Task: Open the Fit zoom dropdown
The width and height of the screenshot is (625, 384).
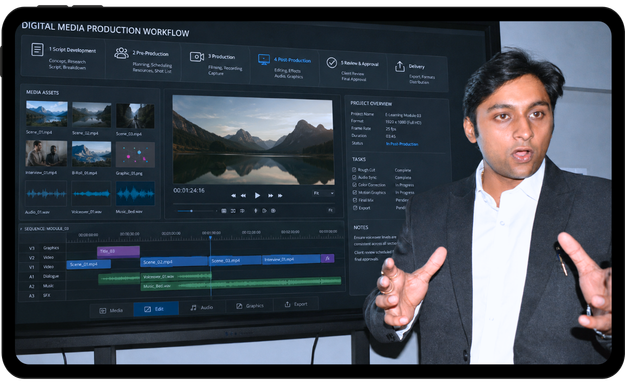Action: click(323, 193)
